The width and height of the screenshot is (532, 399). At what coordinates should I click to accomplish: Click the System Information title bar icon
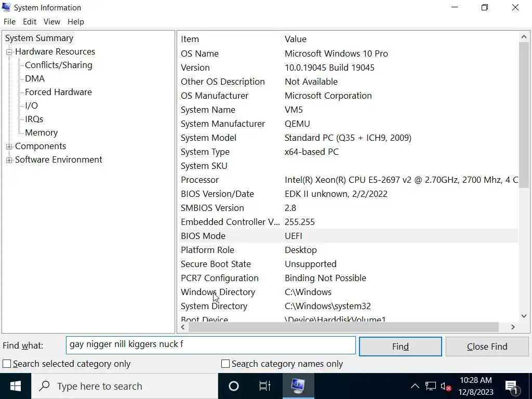[6, 7]
